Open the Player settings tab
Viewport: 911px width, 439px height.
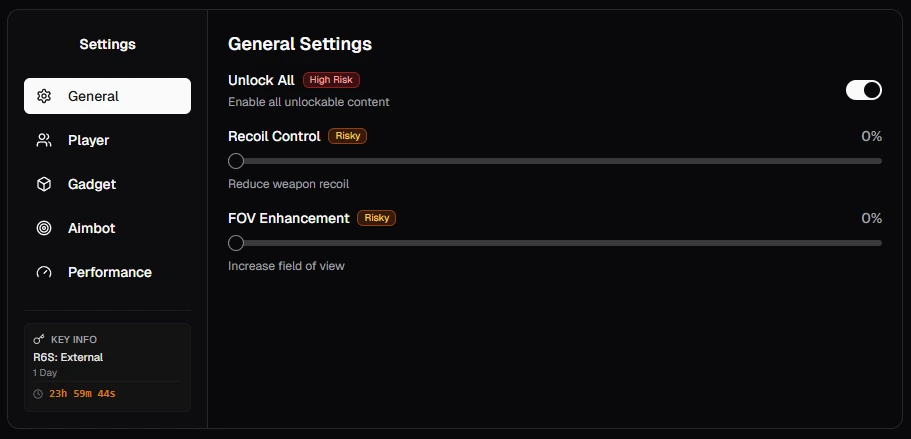pos(107,140)
